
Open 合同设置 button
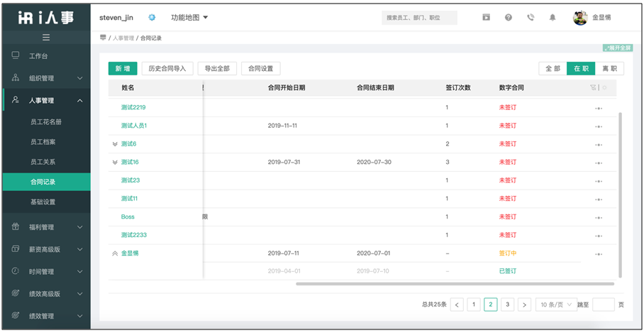pos(261,69)
